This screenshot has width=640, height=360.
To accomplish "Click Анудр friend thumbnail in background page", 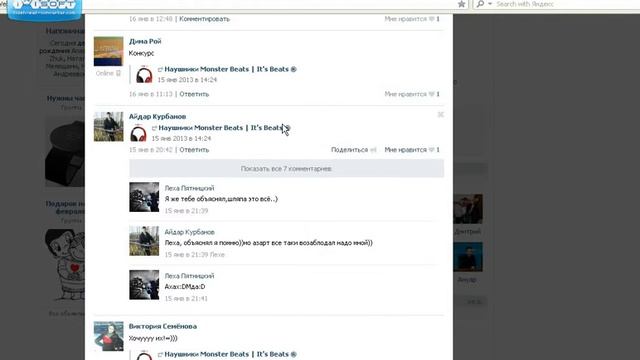I will click(468, 257).
